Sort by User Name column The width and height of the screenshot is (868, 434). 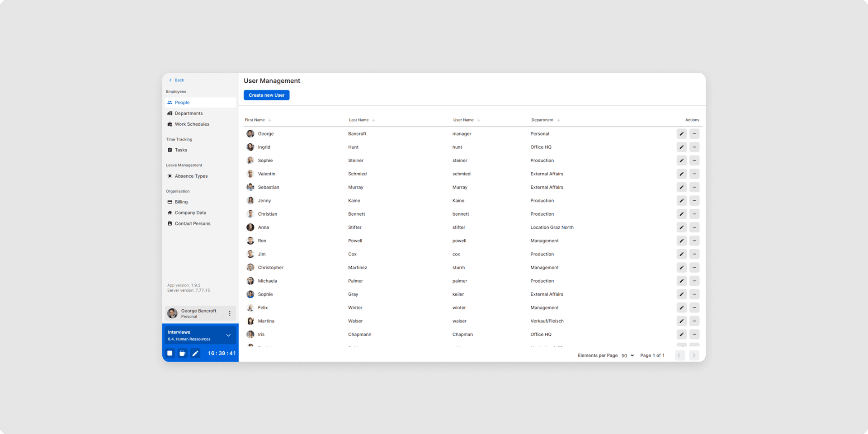[x=467, y=120]
